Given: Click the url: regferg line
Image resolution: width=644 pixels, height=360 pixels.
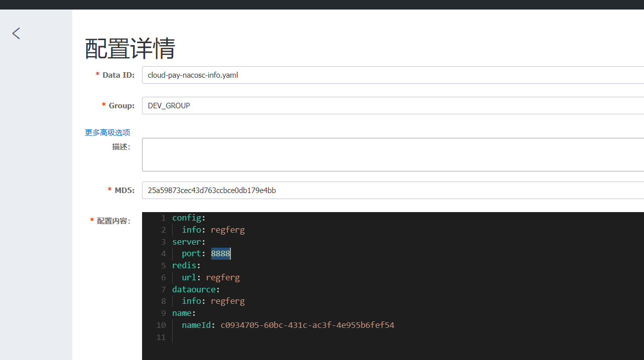Looking at the screenshot, I should click(211, 277).
